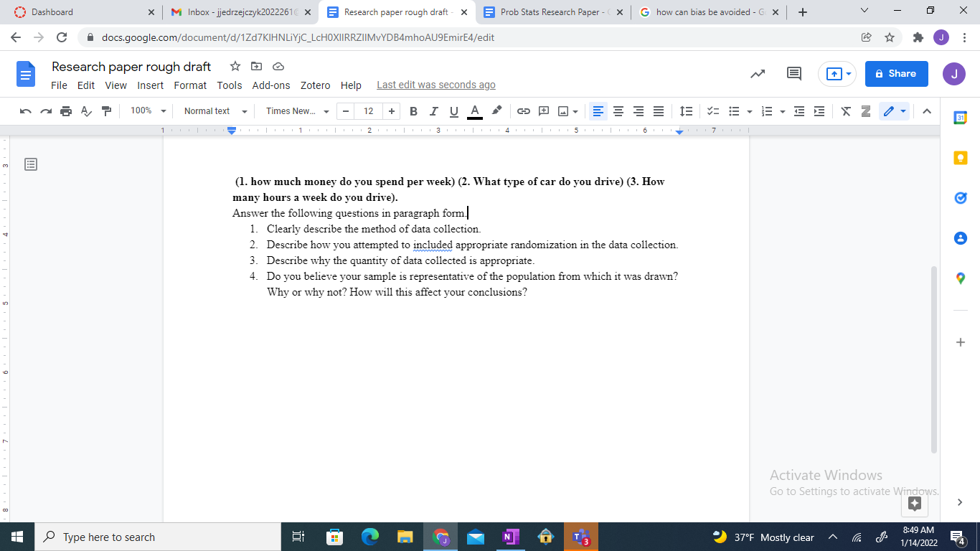Image resolution: width=980 pixels, height=551 pixels.
Task: Select the Paint format tool
Action: point(105,111)
